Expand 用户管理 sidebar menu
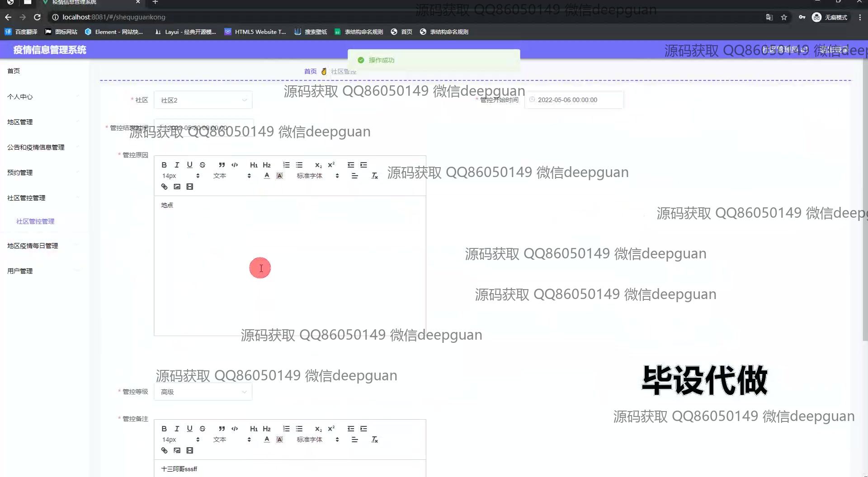Image resolution: width=868 pixels, height=477 pixels. click(x=44, y=271)
